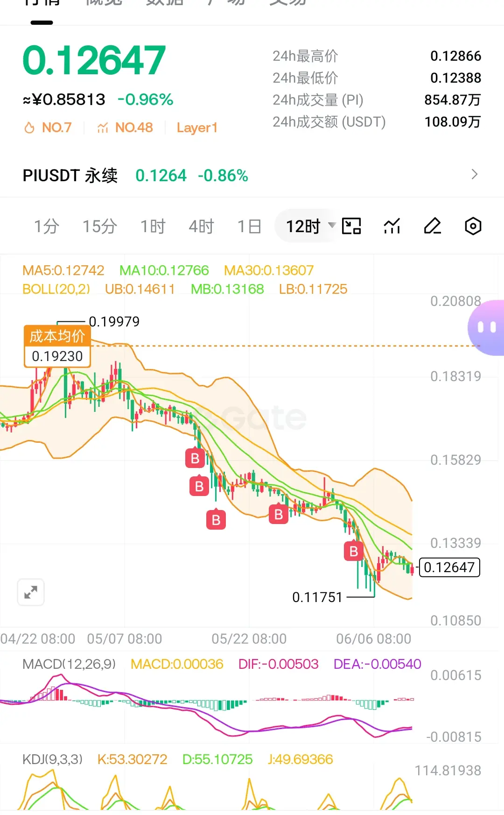Open the picture-in-picture chart layout icon
Image resolution: width=504 pixels, height=815 pixels.
[x=351, y=226]
